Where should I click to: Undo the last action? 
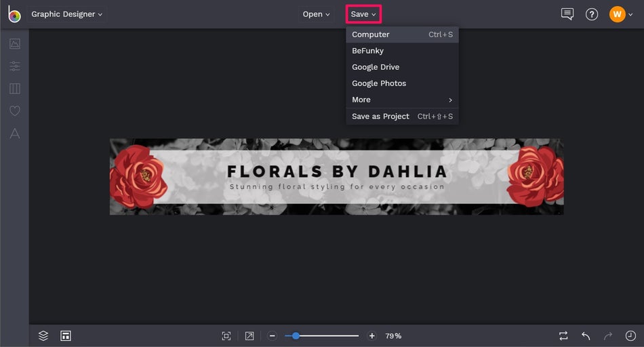pos(586,336)
